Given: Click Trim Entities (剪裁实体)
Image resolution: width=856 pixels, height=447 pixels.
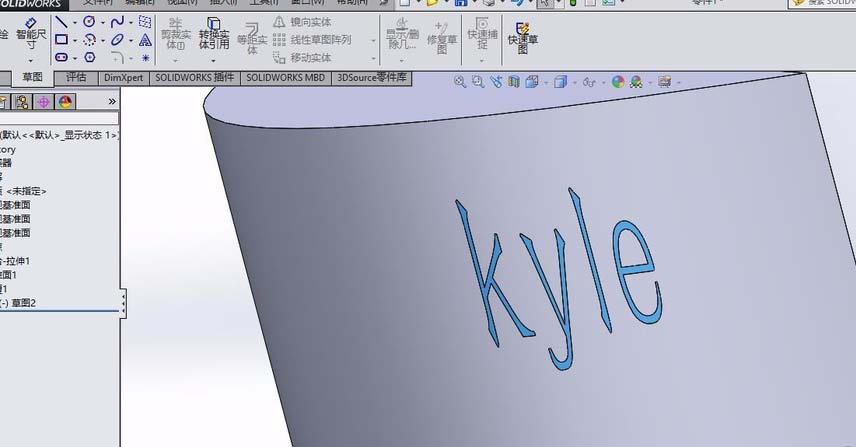Looking at the screenshot, I should pos(176,34).
